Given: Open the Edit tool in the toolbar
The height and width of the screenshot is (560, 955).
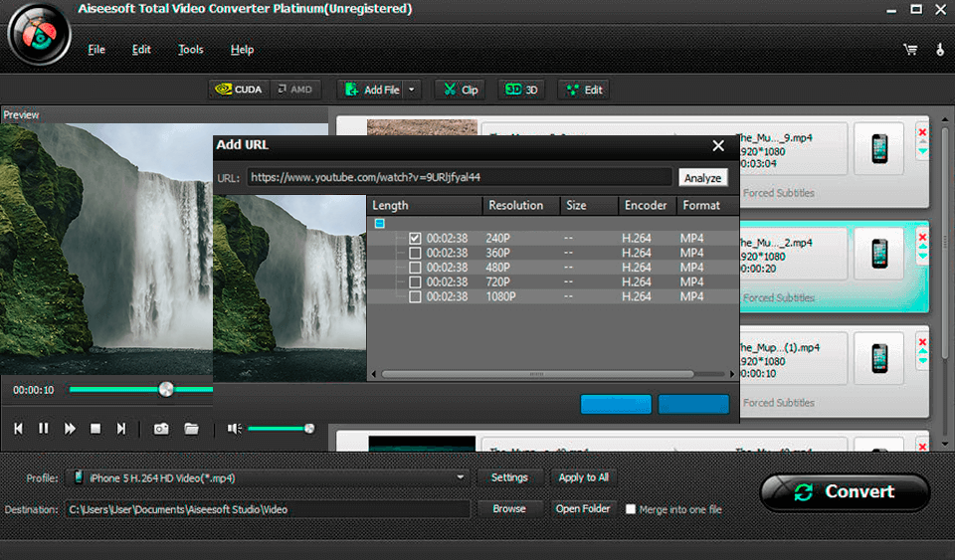Looking at the screenshot, I should (x=584, y=90).
